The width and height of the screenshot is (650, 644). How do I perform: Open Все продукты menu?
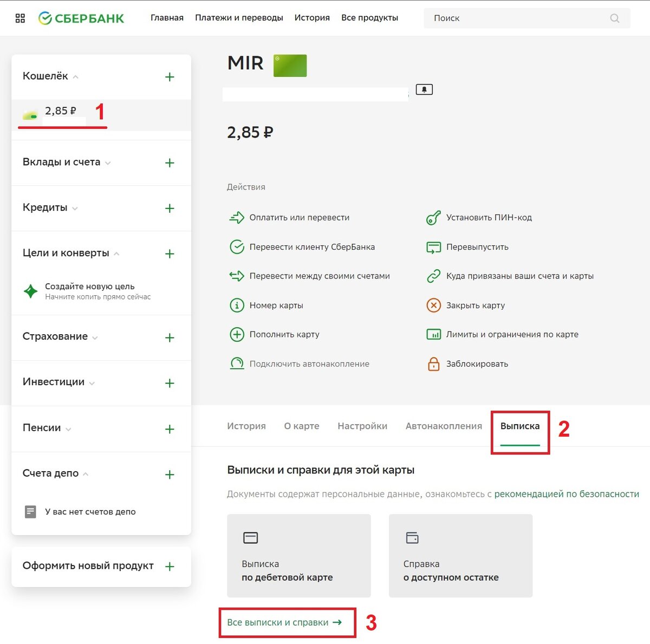pyautogui.click(x=369, y=18)
